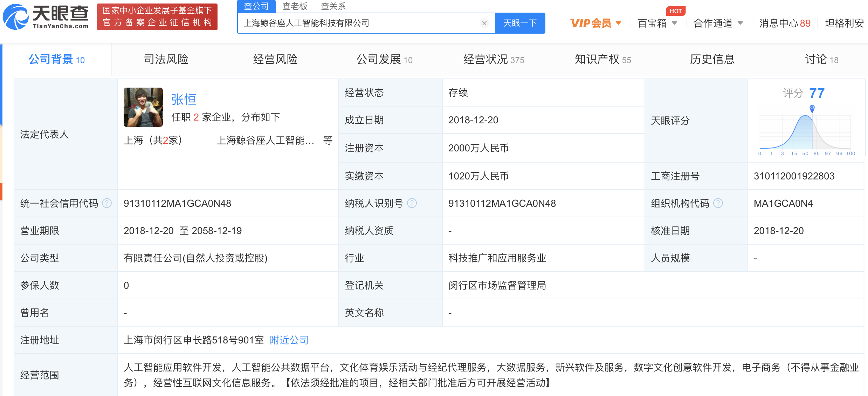Screen dimensions: 868x396
Task: Click the TianYanCha logo
Action: pyautogui.click(x=46, y=17)
